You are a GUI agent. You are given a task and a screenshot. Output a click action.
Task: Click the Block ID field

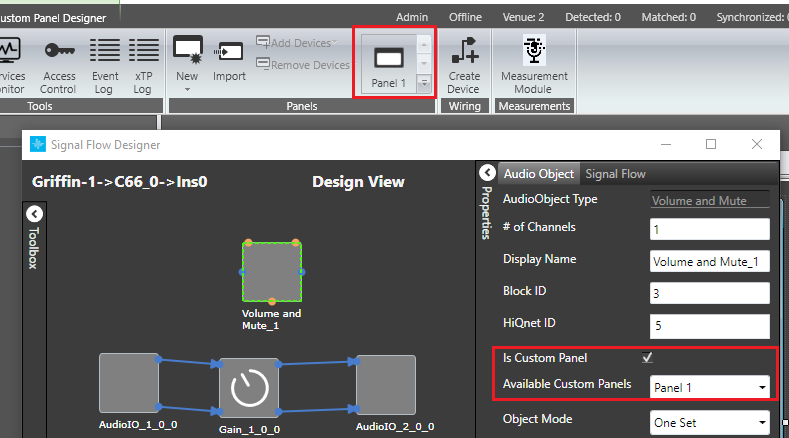709,293
